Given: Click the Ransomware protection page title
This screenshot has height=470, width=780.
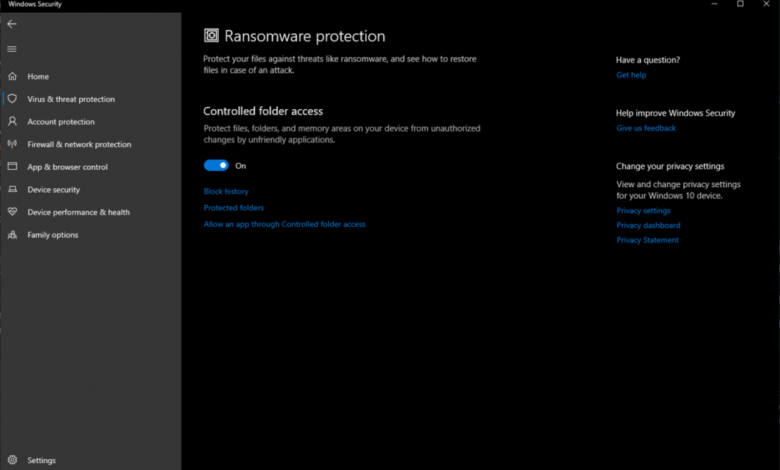Looking at the screenshot, I should click(304, 36).
